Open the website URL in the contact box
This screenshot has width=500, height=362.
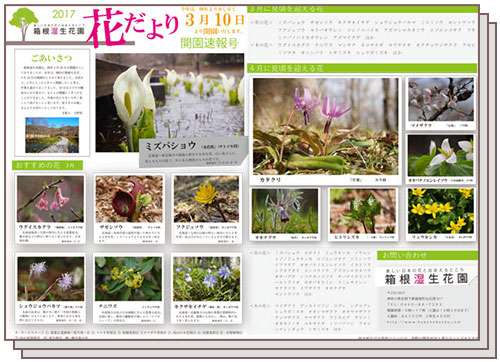pyautogui.click(x=423, y=322)
